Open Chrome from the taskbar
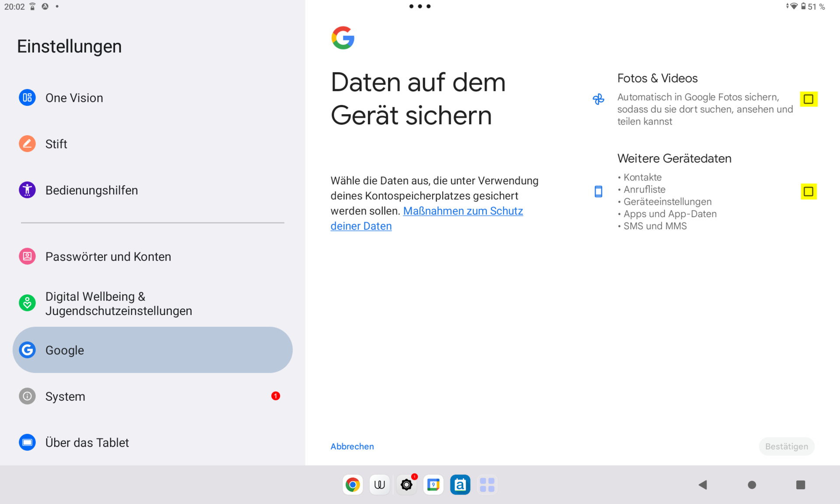840x504 pixels. coord(353,485)
